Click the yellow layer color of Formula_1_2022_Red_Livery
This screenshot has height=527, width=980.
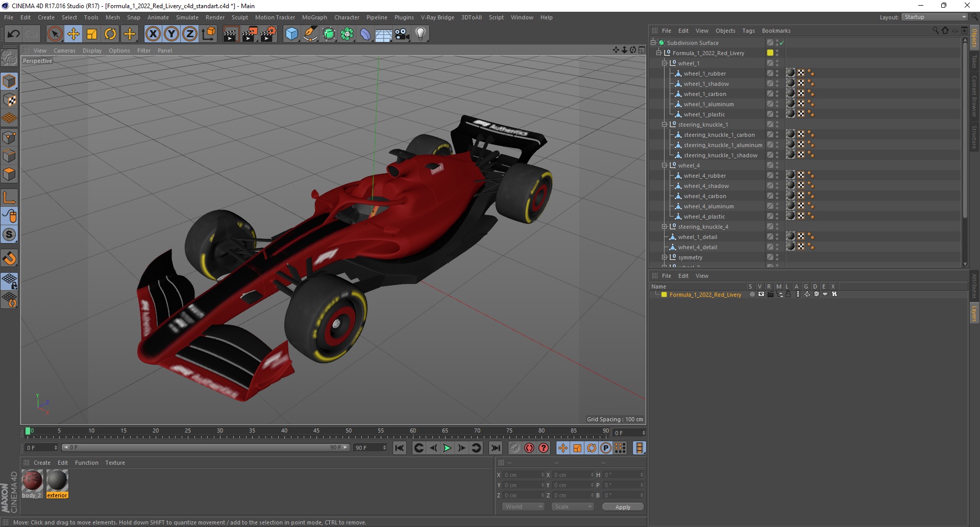coord(664,295)
